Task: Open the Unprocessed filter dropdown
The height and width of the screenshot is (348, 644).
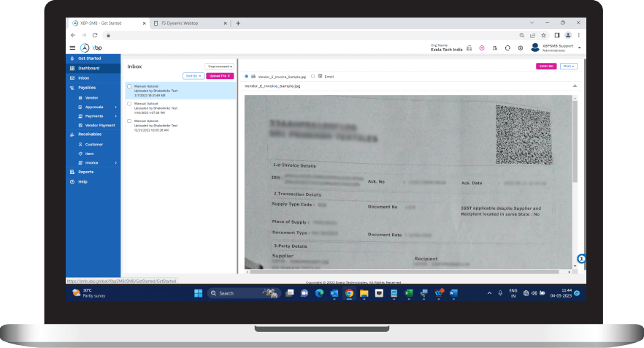Action: click(x=219, y=67)
